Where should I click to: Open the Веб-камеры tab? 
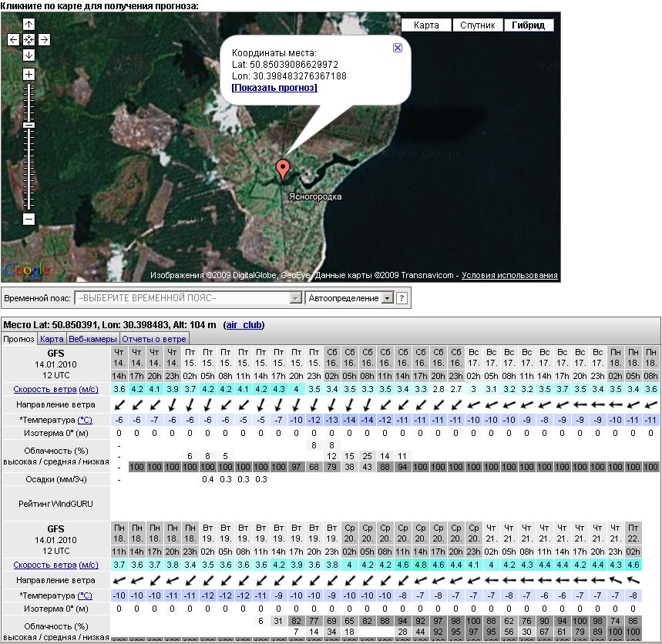pos(92,339)
